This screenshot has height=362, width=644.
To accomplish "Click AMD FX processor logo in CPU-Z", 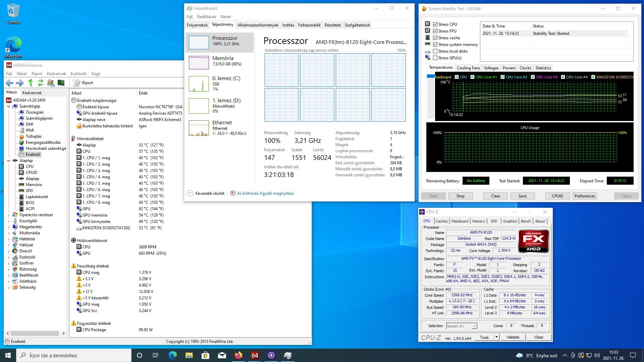I will tap(533, 241).
